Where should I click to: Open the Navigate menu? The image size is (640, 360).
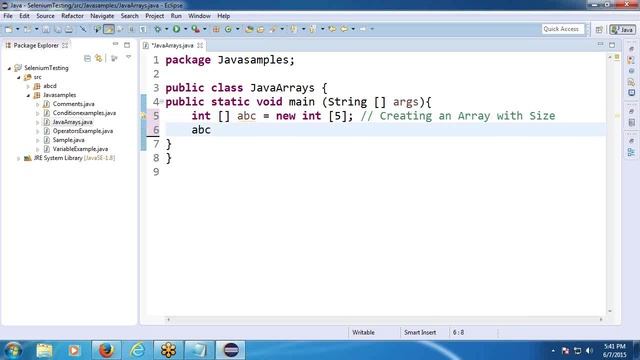[102, 16]
